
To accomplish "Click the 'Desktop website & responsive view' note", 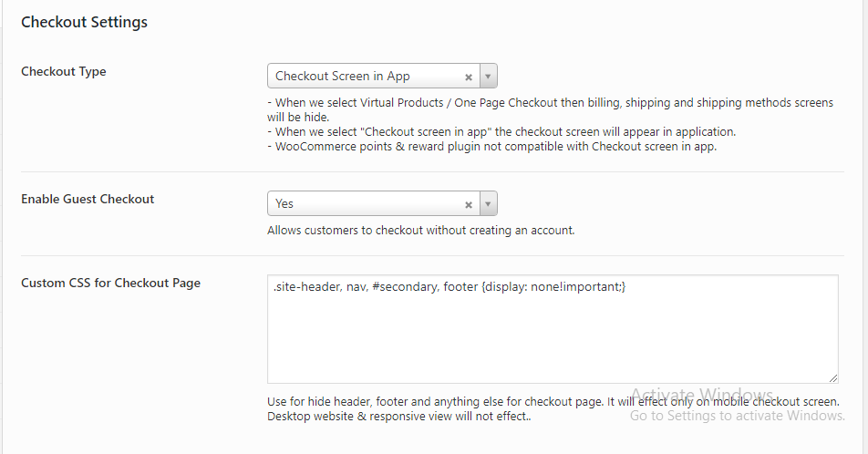I will click(399, 417).
